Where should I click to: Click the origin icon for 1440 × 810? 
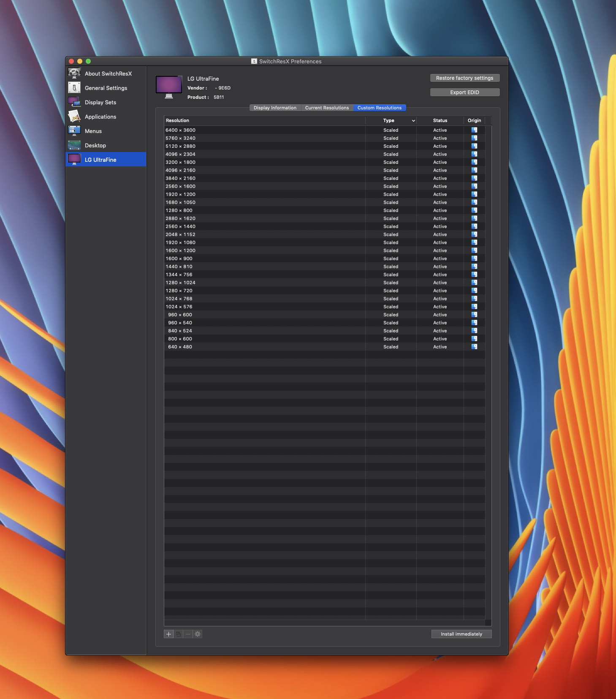[474, 267]
